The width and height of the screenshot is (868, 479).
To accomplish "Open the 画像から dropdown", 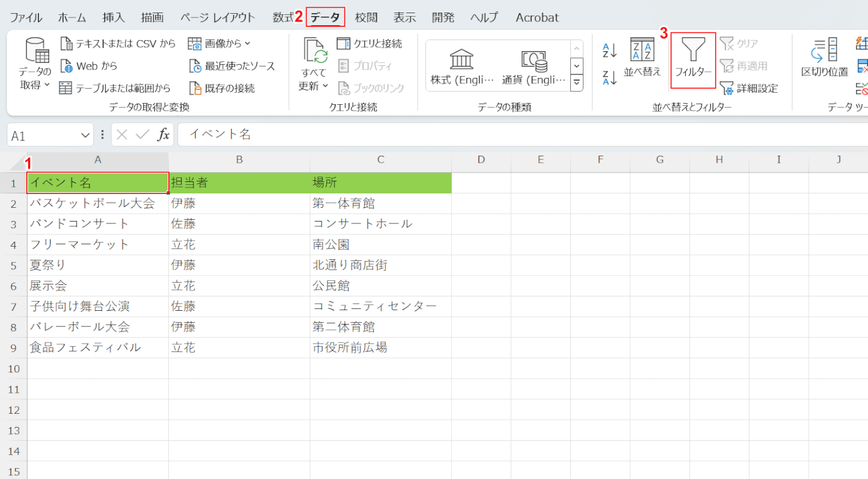I will coord(219,44).
